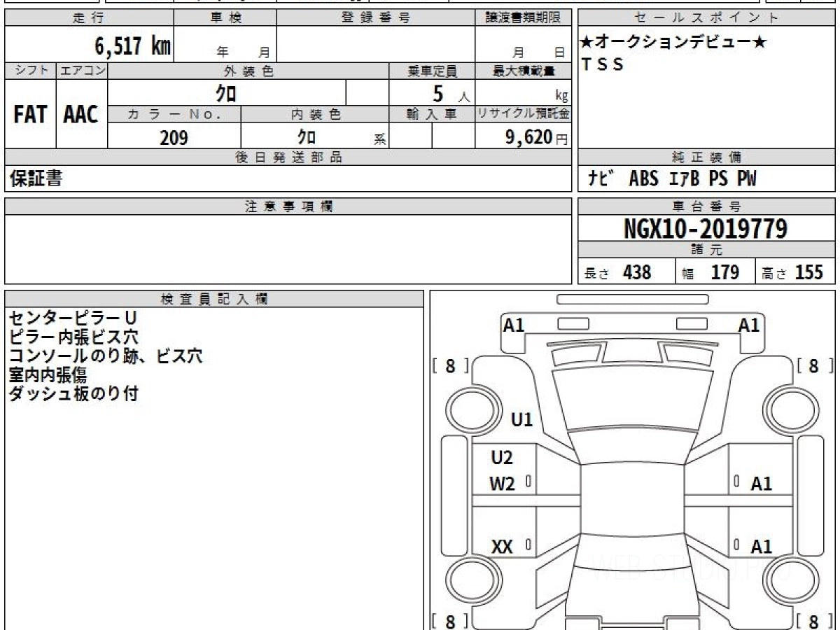The image size is (840, 630).
Task: Select the ダッシュ板のり付 inspector note
Action: [x=73, y=394]
